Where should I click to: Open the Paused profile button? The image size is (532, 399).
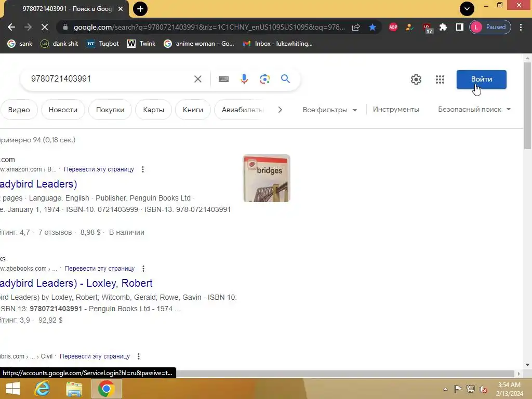click(490, 27)
